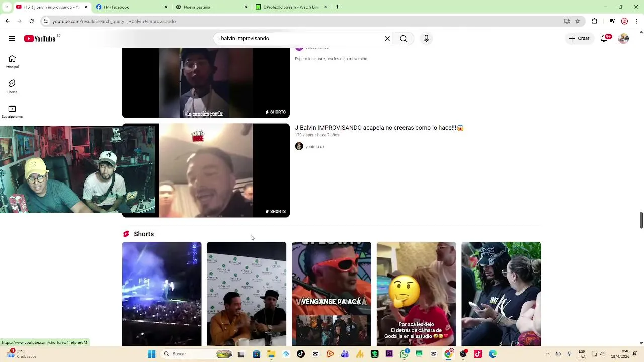Go to the YouTube home logo
The height and width of the screenshot is (362, 644).
[x=40, y=39]
